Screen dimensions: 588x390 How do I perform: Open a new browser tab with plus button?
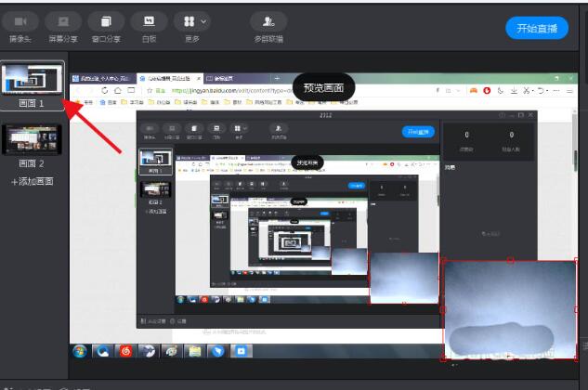coord(277,78)
